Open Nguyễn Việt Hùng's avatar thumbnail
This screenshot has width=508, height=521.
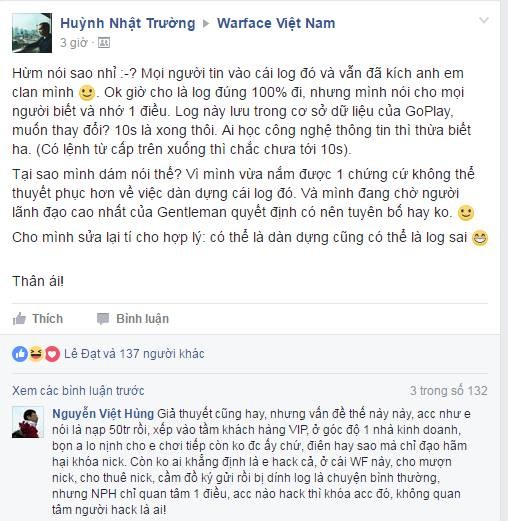(28, 422)
